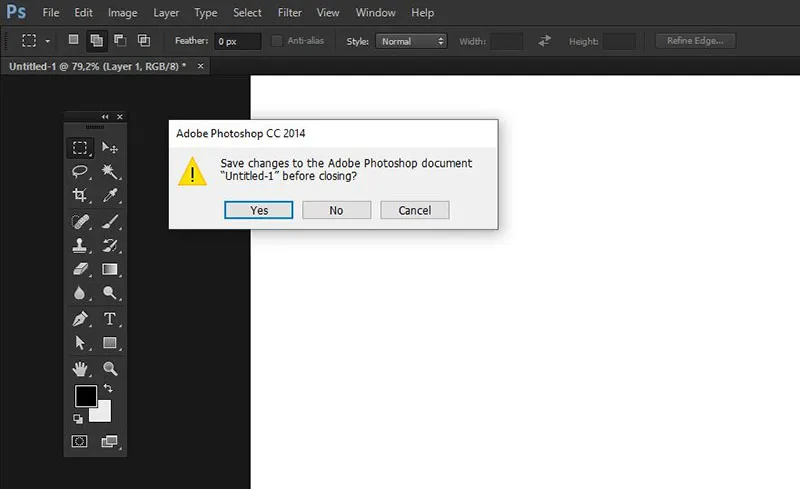Image resolution: width=800 pixels, height=489 pixels.
Task: Select the Eyedropper tool
Action: tap(110, 196)
